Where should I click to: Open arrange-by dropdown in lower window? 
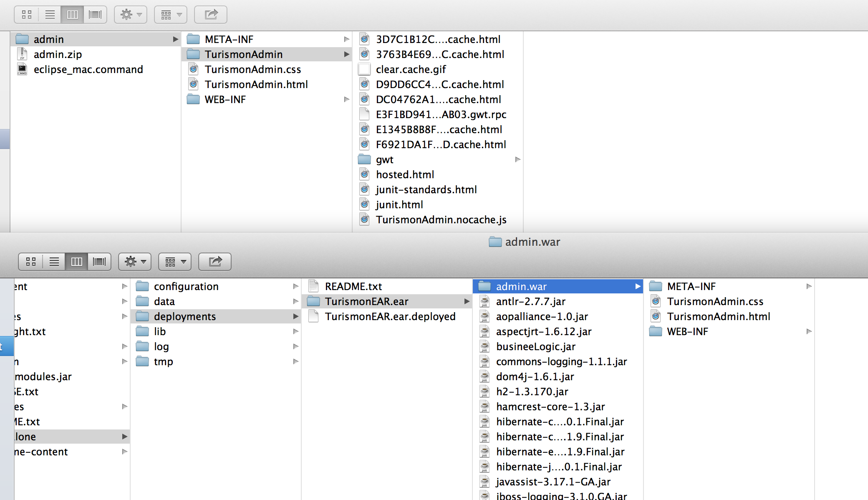(x=175, y=262)
